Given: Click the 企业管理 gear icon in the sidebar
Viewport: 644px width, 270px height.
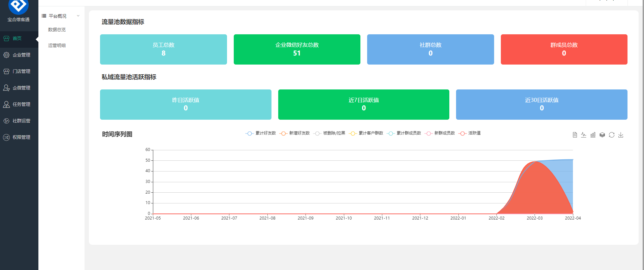Looking at the screenshot, I should tap(6, 55).
